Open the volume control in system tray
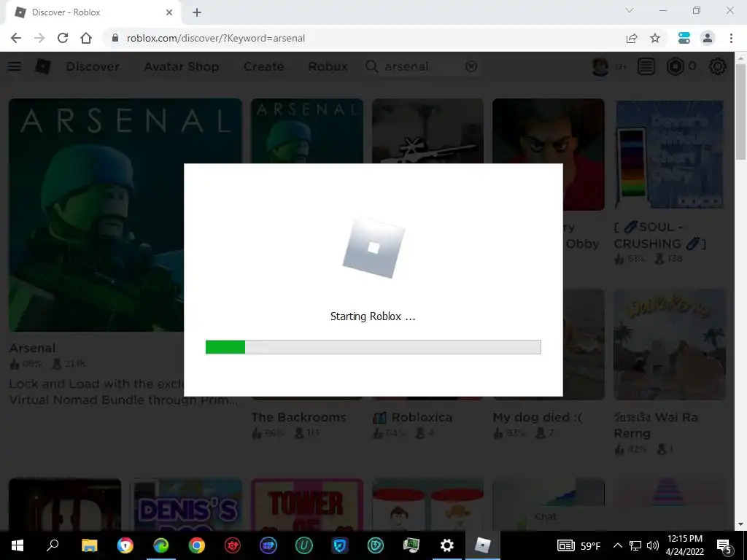The width and height of the screenshot is (747, 560). (653, 545)
